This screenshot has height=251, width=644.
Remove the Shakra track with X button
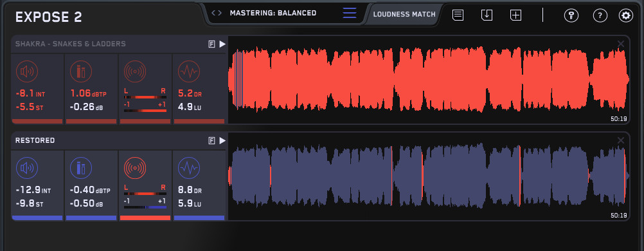(621, 44)
